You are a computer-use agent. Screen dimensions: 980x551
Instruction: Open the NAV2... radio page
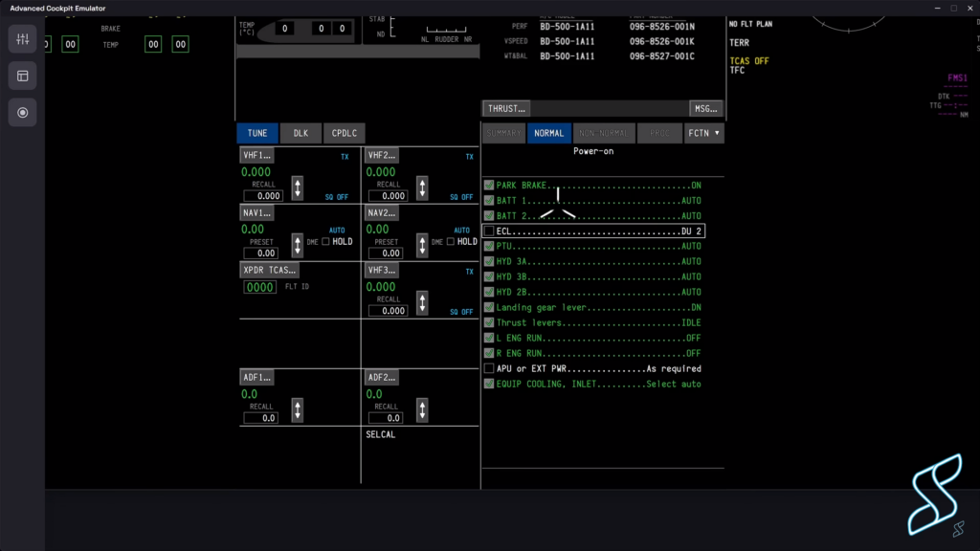382,213
